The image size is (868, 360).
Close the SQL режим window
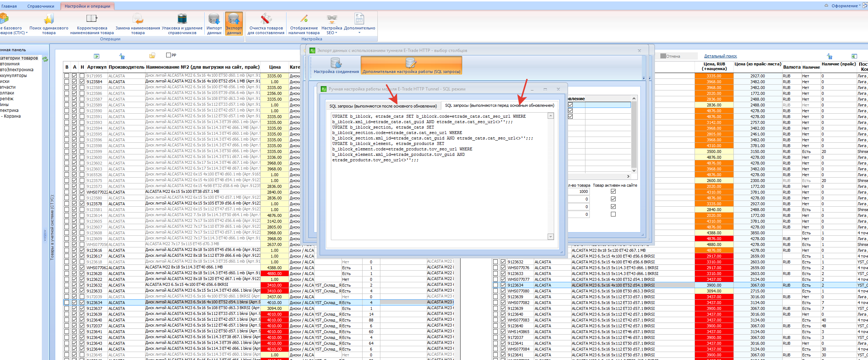coord(558,89)
